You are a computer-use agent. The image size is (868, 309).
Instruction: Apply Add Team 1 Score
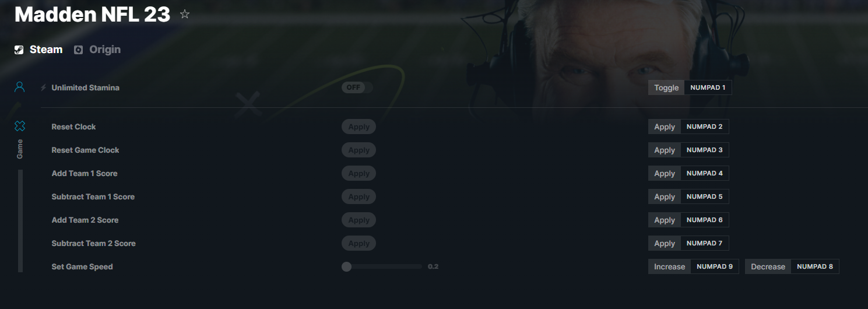coord(359,173)
